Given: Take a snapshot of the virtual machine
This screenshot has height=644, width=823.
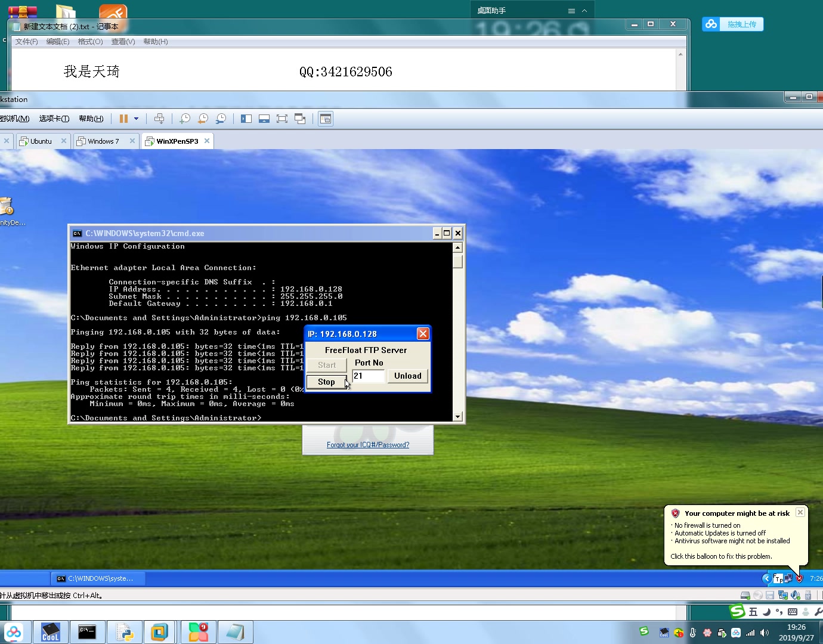Looking at the screenshot, I should 185,119.
